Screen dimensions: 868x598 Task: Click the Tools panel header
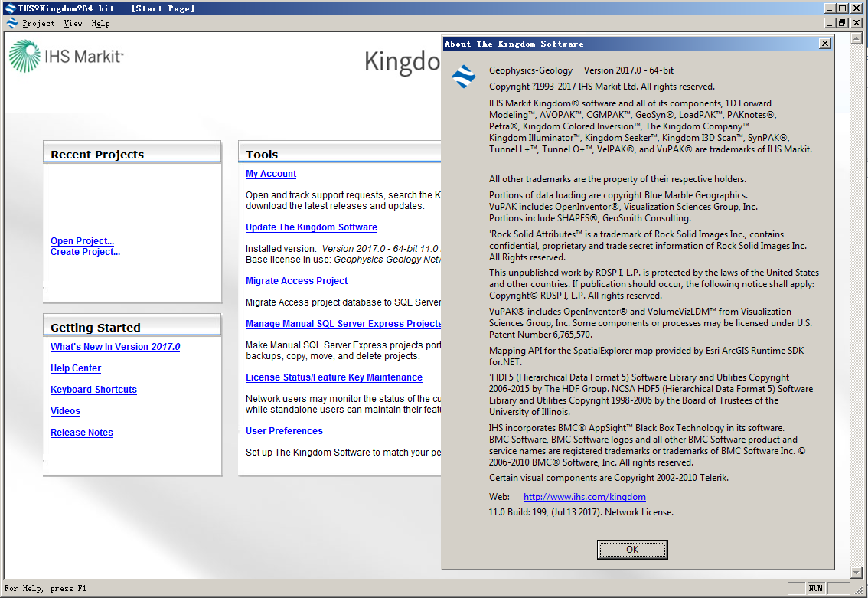pos(340,153)
